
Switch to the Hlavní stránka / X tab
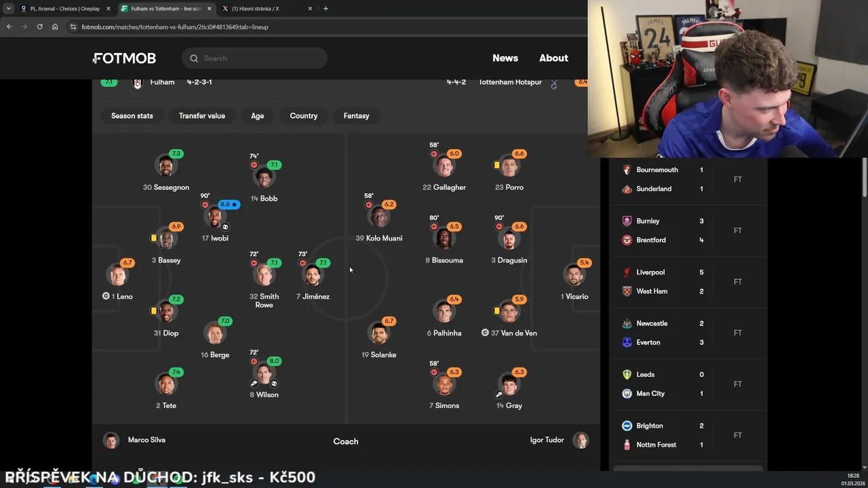tap(268, 9)
